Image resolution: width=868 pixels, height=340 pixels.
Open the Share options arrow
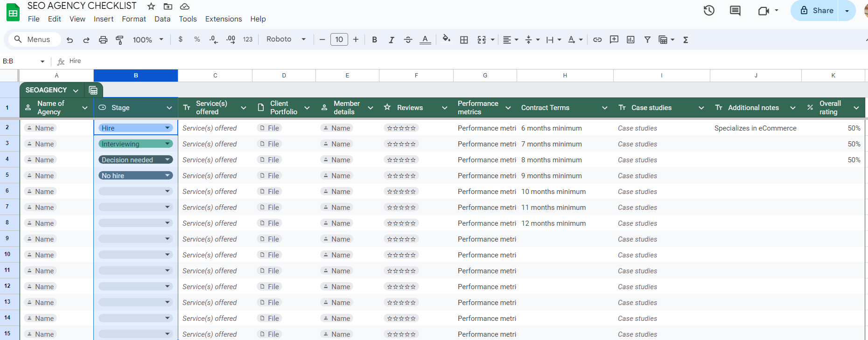pos(847,10)
